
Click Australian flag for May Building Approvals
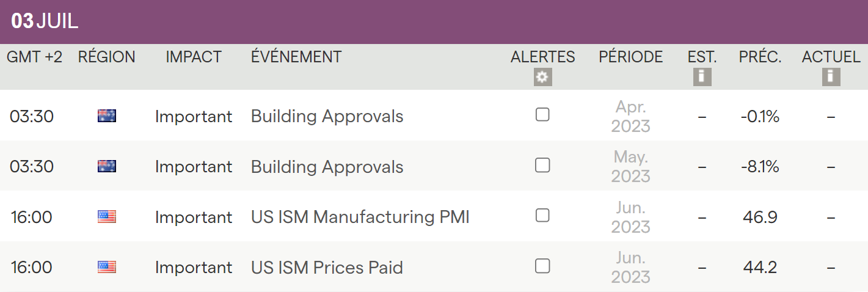click(x=107, y=166)
